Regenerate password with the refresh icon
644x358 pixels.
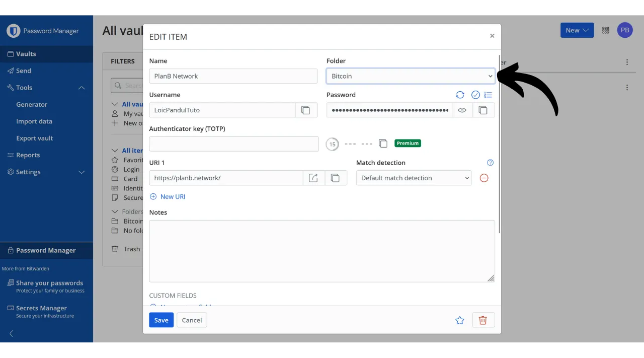pos(460,95)
